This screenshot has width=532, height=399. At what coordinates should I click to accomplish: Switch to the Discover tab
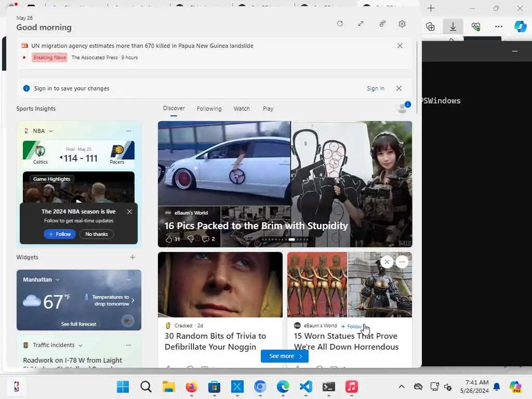(174, 108)
